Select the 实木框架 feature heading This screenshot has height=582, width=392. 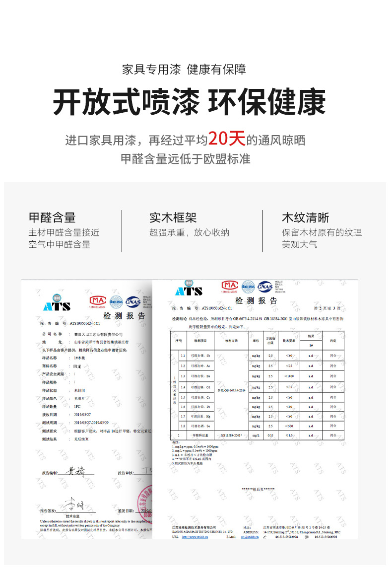[173, 218]
